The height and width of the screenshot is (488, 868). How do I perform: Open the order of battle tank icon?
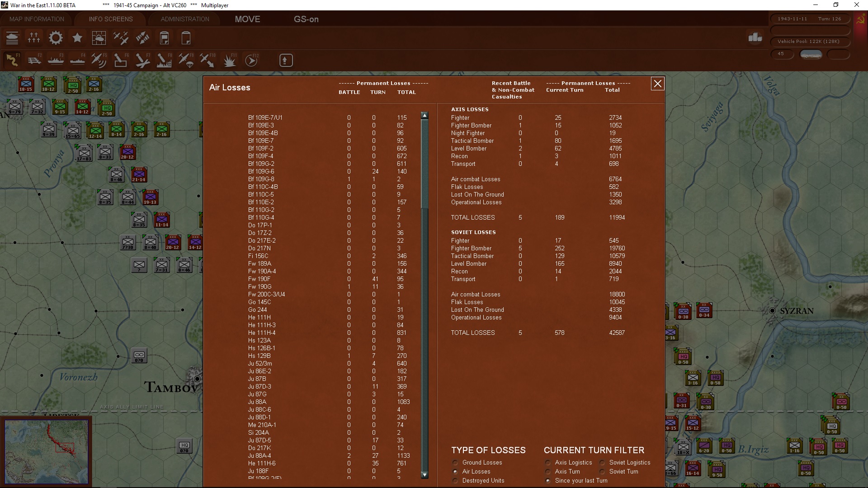(12, 38)
